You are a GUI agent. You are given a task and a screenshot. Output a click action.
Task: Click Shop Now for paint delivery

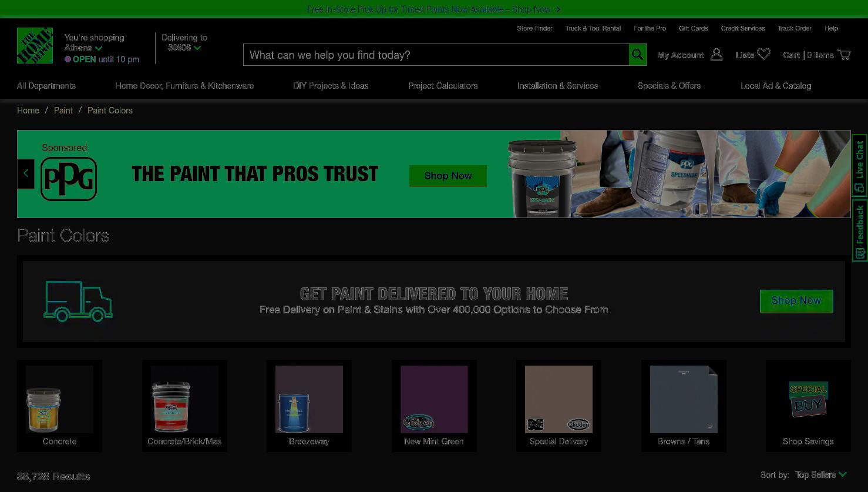click(796, 301)
